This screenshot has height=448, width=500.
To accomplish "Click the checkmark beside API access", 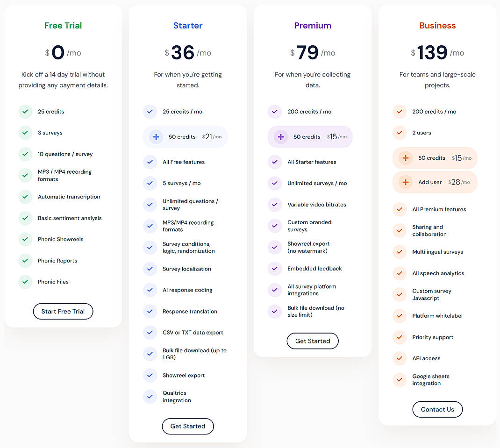I will click(400, 358).
